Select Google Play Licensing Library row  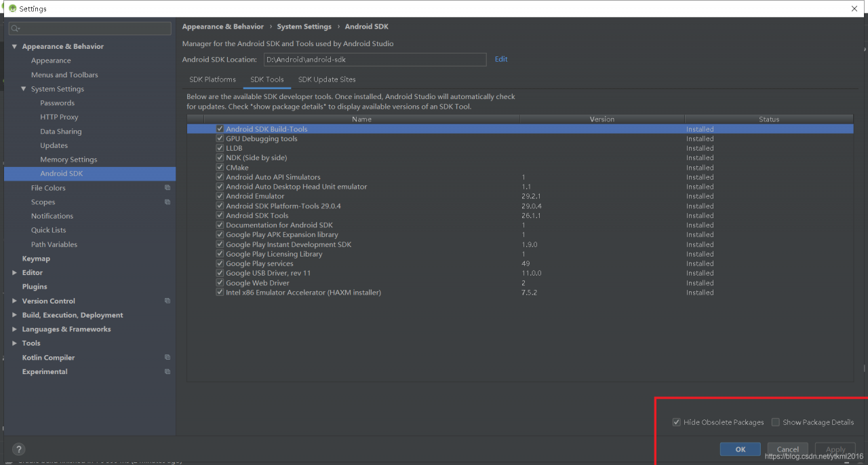(x=520, y=254)
